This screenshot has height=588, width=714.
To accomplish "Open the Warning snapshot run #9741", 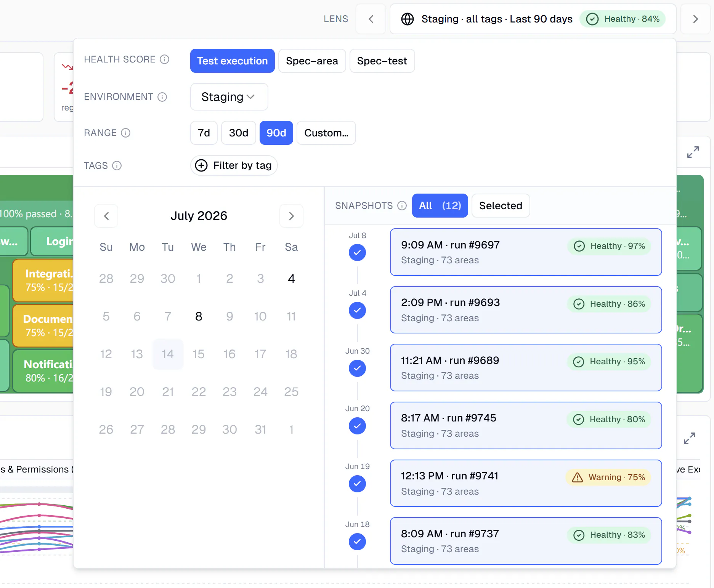I will click(526, 483).
